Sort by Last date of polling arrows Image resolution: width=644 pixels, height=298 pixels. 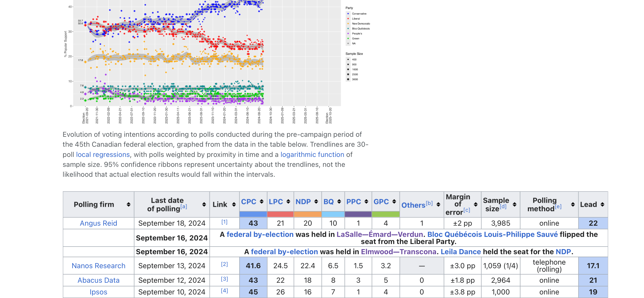(204, 205)
